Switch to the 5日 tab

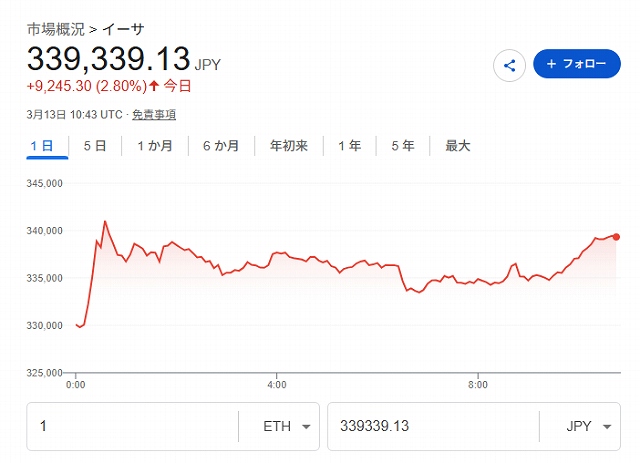[x=95, y=146]
